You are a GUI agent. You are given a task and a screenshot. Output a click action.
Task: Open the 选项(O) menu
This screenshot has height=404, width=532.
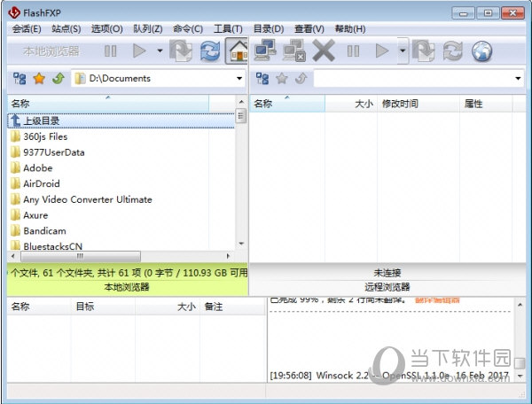tap(107, 29)
